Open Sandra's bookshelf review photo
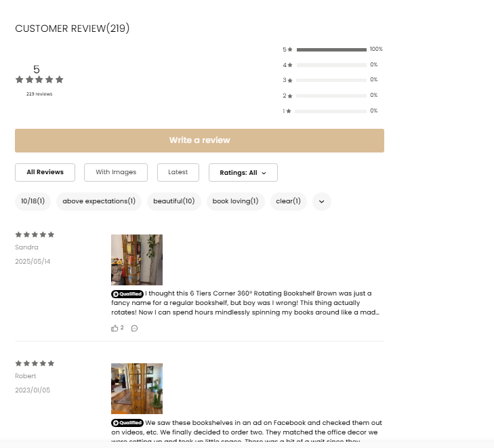 136,260
